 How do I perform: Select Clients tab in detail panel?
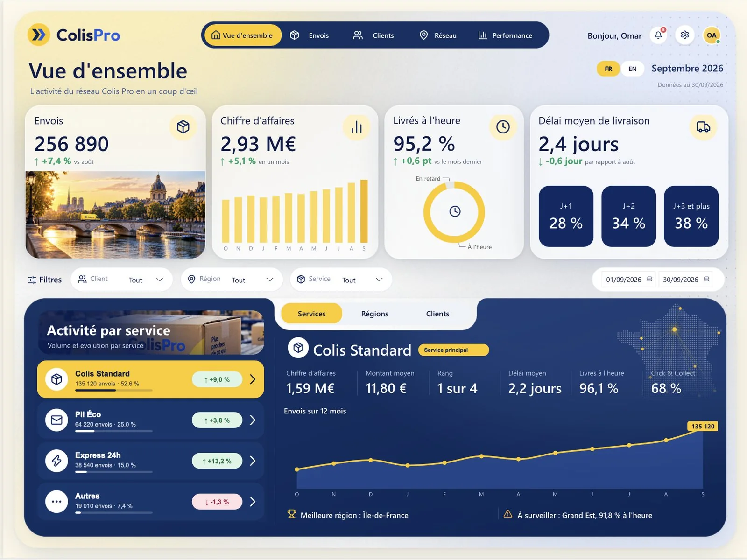(437, 314)
